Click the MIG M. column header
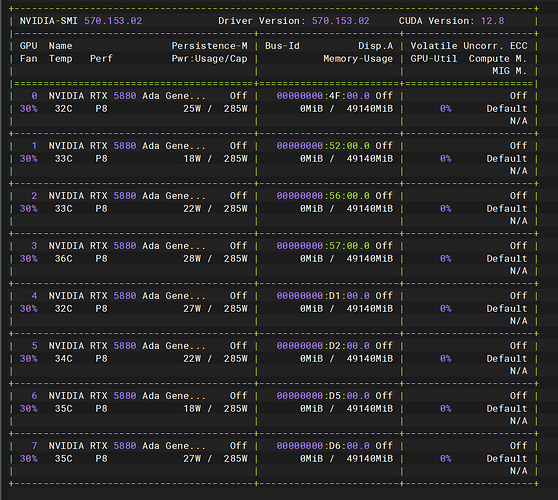The width and height of the screenshot is (558, 500). point(510,71)
